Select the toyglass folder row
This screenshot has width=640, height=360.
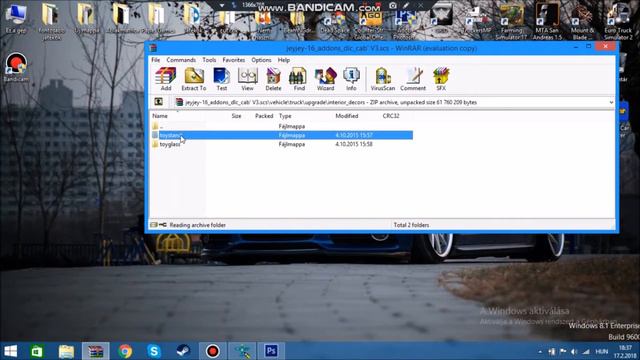282,144
